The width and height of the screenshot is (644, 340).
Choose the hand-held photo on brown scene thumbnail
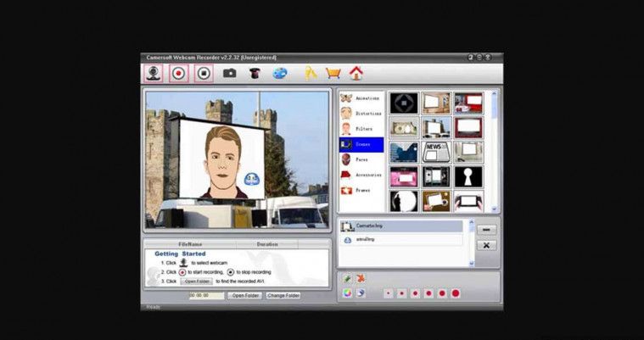pyautogui.click(x=436, y=201)
